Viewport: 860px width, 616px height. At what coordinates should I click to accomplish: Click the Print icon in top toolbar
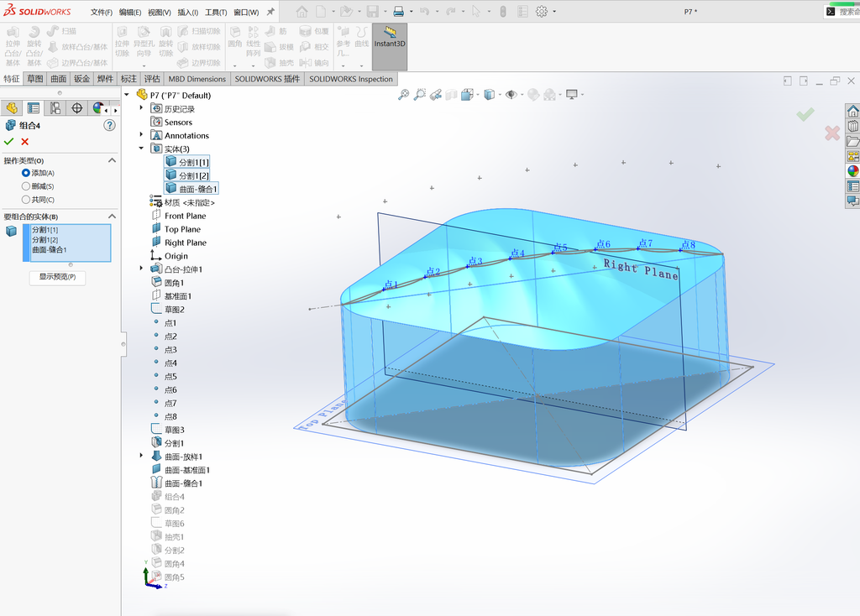pyautogui.click(x=399, y=12)
